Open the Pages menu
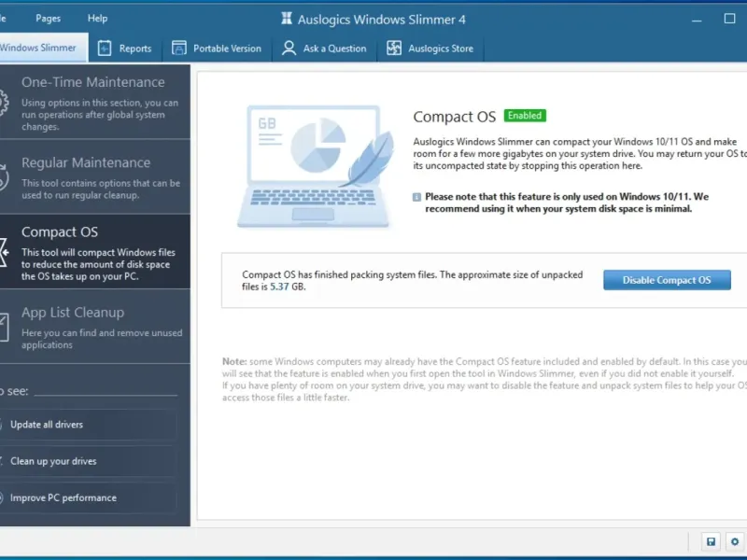Screen dimensions: 747x560 click(49, 19)
